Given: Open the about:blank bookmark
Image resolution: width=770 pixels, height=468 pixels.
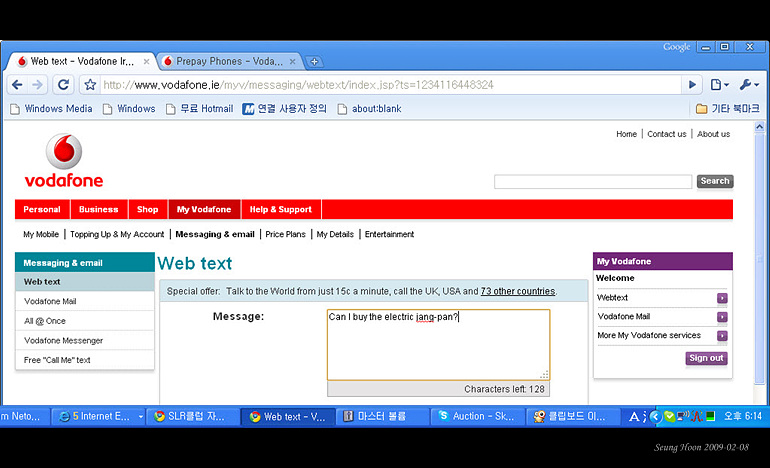Looking at the screenshot, I should (x=369, y=109).
